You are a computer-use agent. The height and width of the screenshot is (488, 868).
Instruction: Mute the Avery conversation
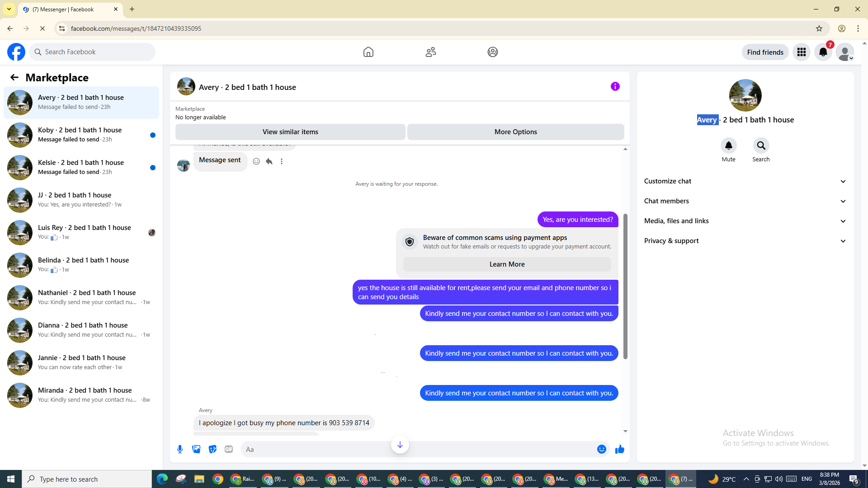pyautogui.click(x=728, y=145)
